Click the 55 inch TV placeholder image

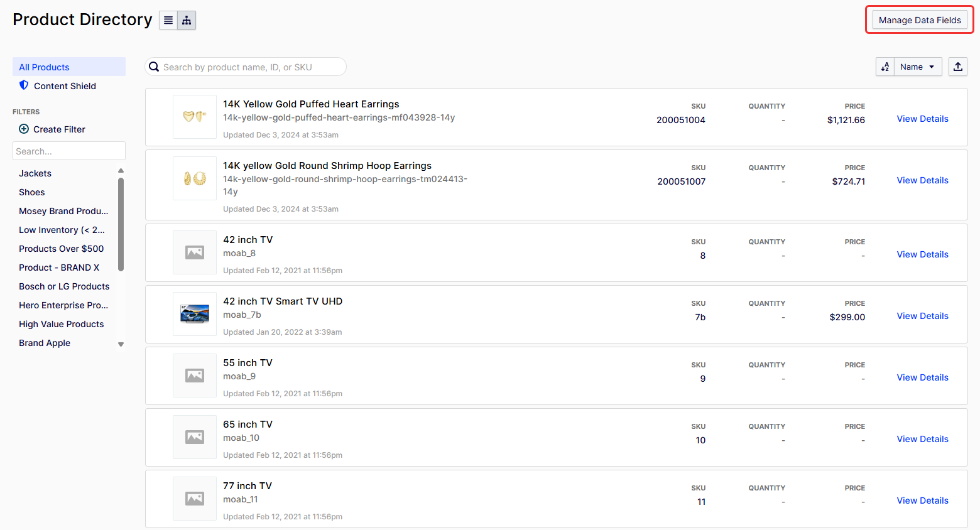(195, 376)
